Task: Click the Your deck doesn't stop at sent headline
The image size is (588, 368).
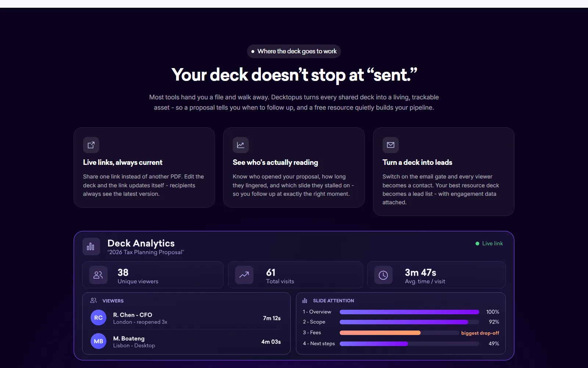Action: coord(294,75)
